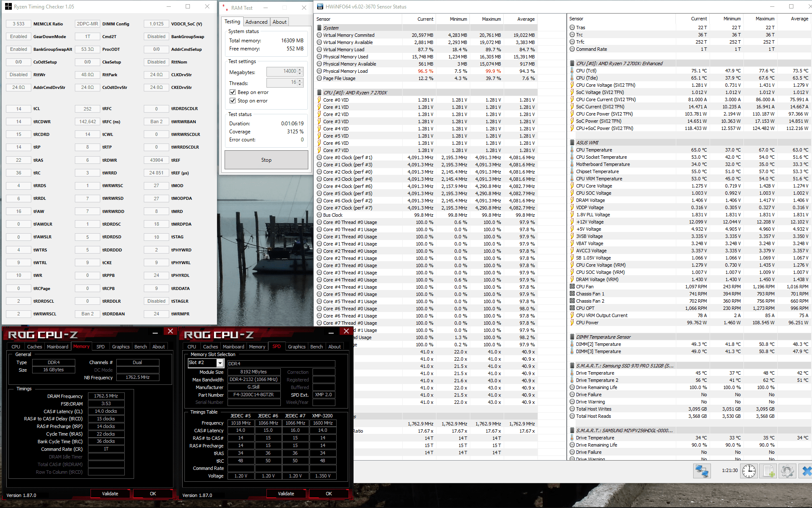
Task: Click the fan icon beside CPU Fan row
Action: click(572, 287)
